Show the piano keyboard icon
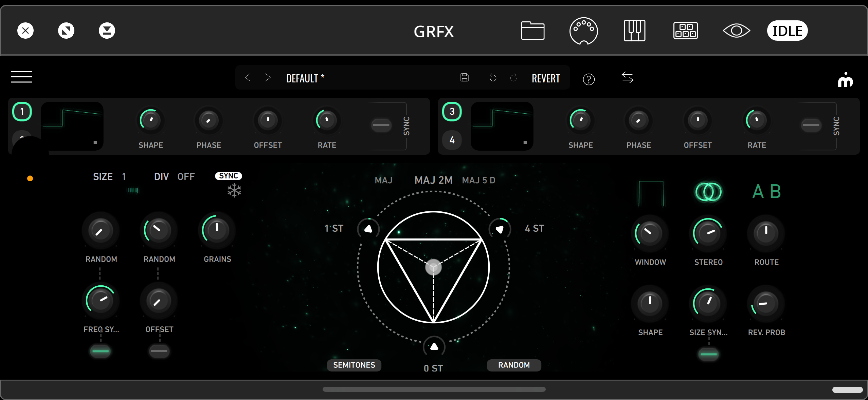The image size is (868, 400). [x=634, y=31]
